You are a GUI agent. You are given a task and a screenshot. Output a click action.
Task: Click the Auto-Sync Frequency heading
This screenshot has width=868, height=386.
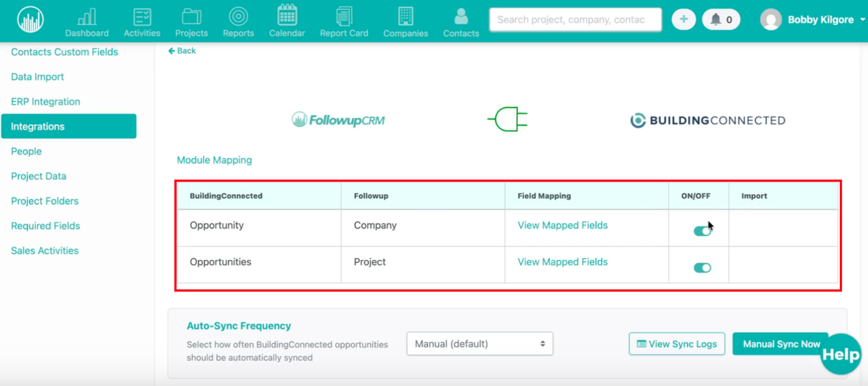[239, 326]
